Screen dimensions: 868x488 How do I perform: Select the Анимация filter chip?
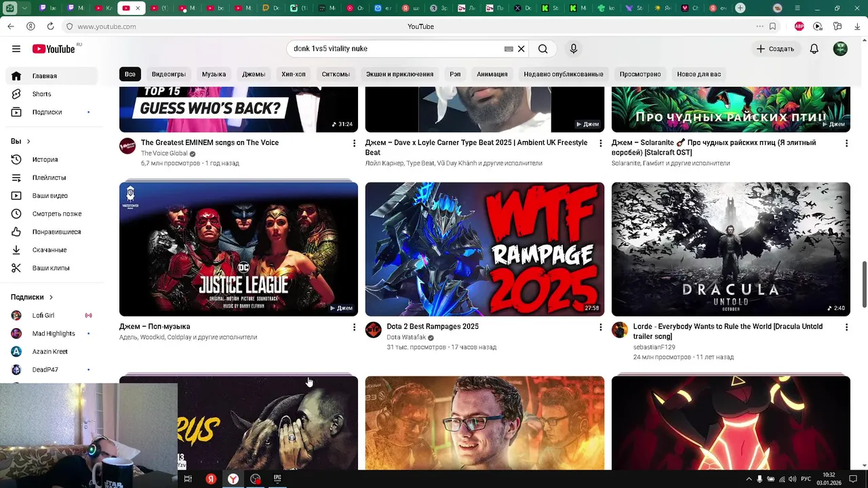(x=492, y=74)
